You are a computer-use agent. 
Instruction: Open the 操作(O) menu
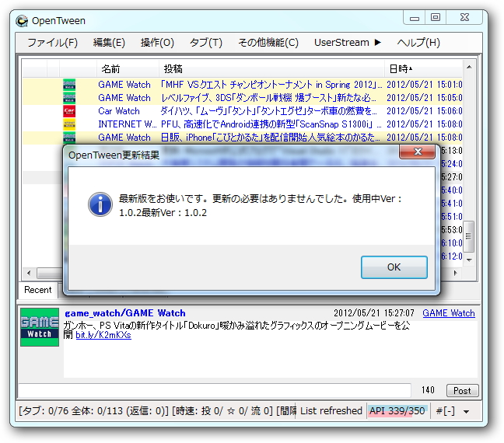click(157, 43)
